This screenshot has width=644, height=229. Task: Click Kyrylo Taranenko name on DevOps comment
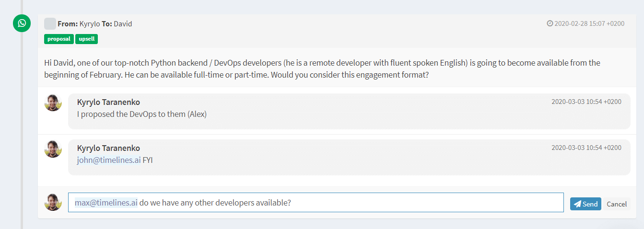108,102
